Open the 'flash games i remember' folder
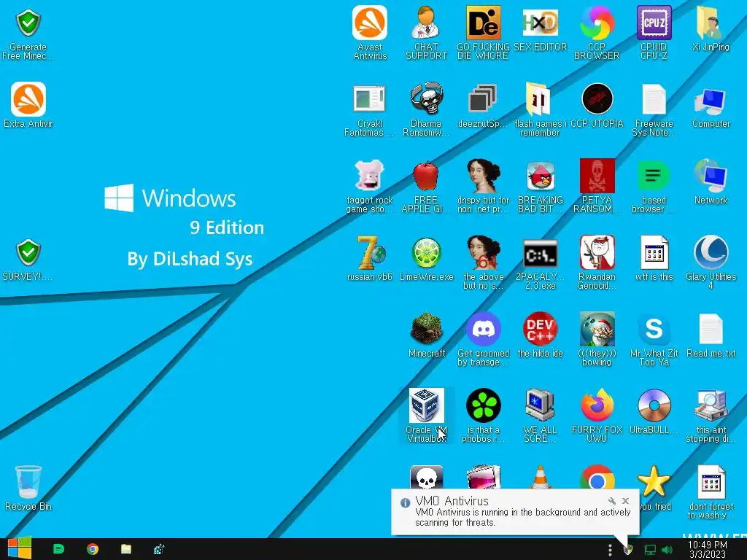This screenshot has height=560, width=747. 540,109
